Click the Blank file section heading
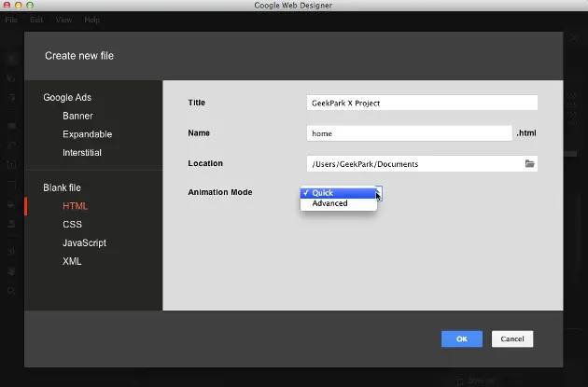 tap(62, 187)
